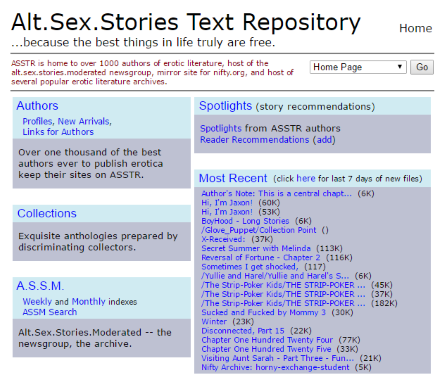The image size is (445, 380).
Task: Click the Go button
Action: (422, 67)
